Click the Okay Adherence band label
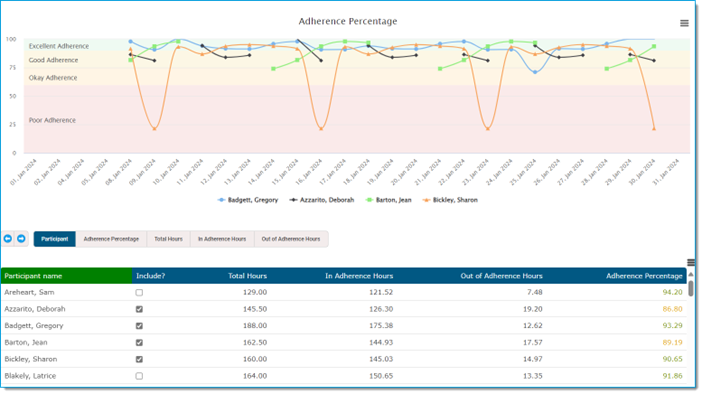This screenshot has width=702, height=394. [53, 78]
